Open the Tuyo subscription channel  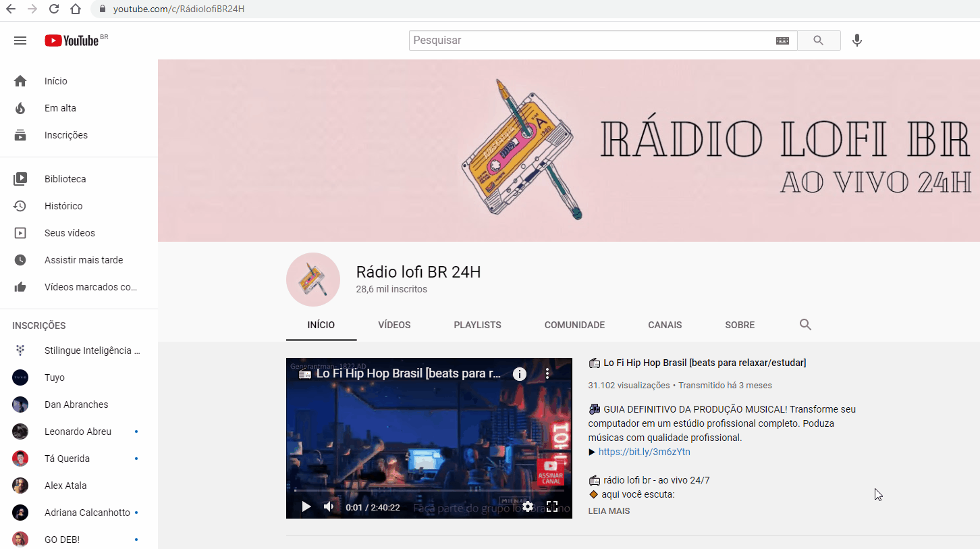click(55, 377)
